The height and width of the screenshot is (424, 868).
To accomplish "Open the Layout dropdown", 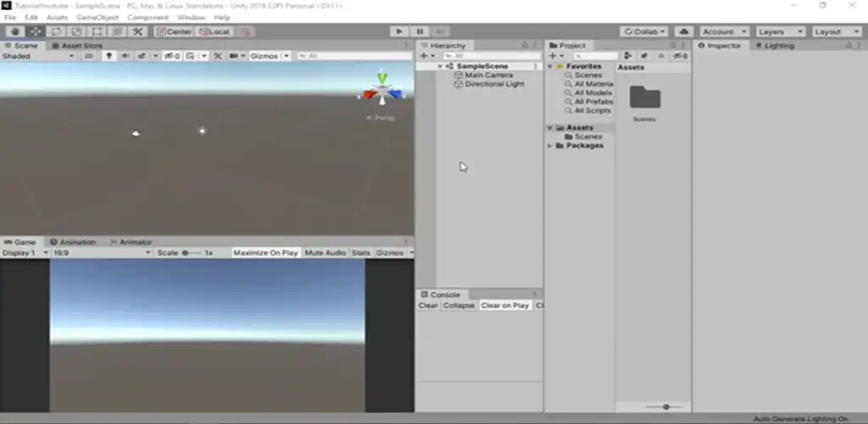I will (x=837, y=31).
